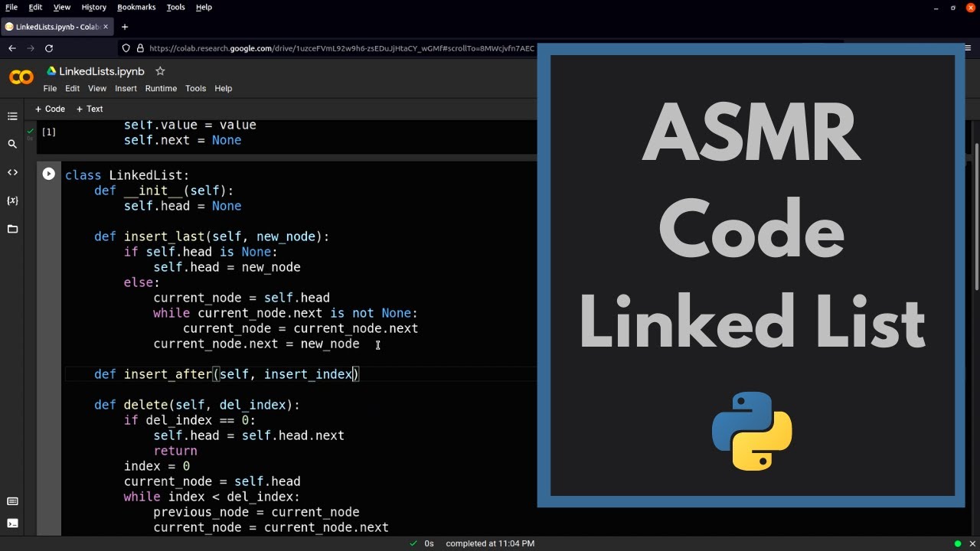Click the Colab logo

point(21,77)
